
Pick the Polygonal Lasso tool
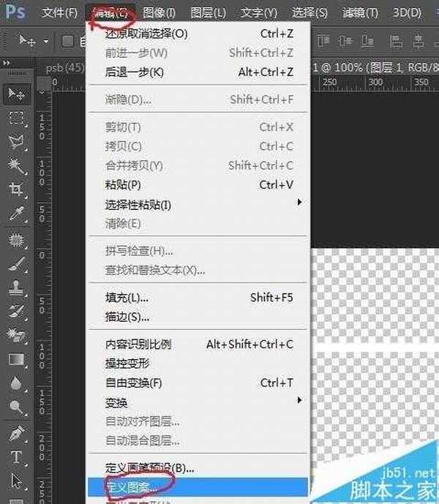[16, 142]
